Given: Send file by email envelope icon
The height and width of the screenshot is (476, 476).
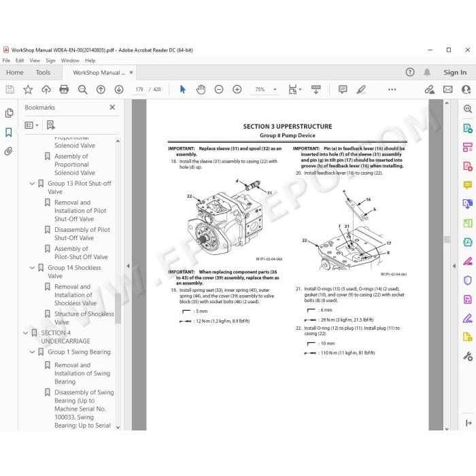Looking at the screenshot, I should (447, 89).
